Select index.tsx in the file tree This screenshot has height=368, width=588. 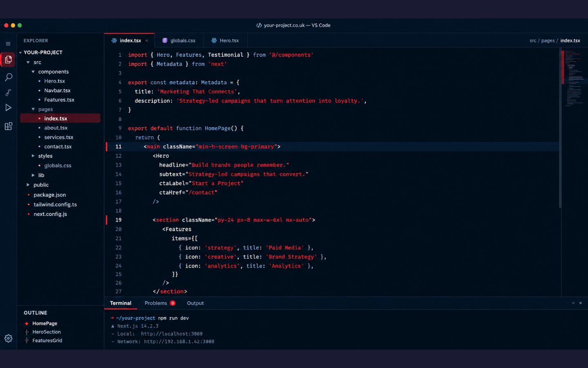tap(60, 119)
